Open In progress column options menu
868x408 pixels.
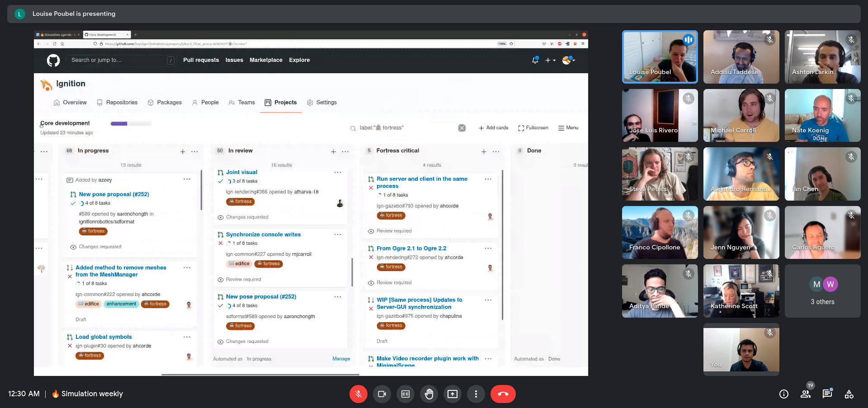point(195,152)
